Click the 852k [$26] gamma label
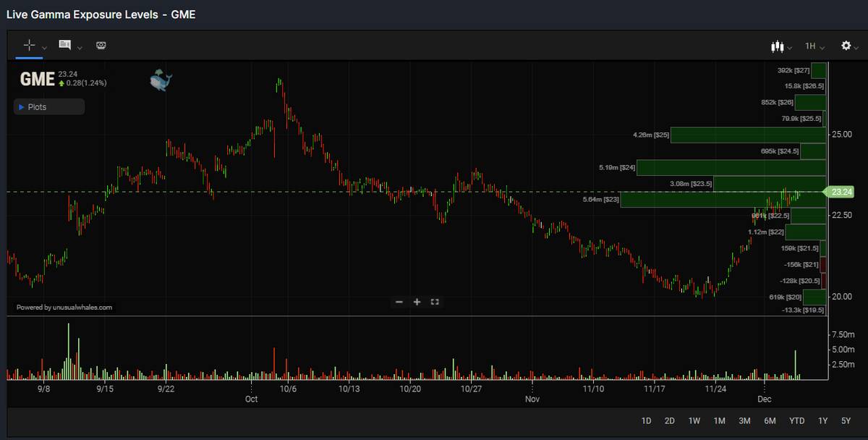The image size is (868, 440). (x=777, y=102)
